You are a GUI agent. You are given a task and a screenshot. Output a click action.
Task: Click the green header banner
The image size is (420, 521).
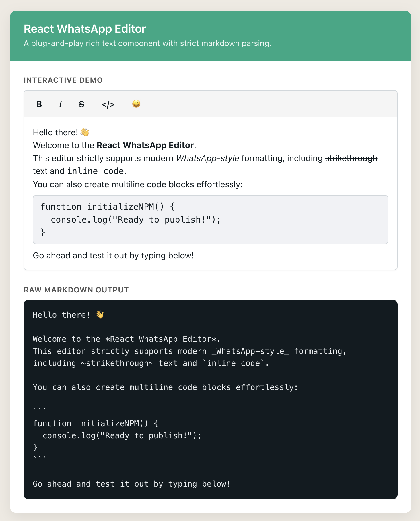click(210, 36)
